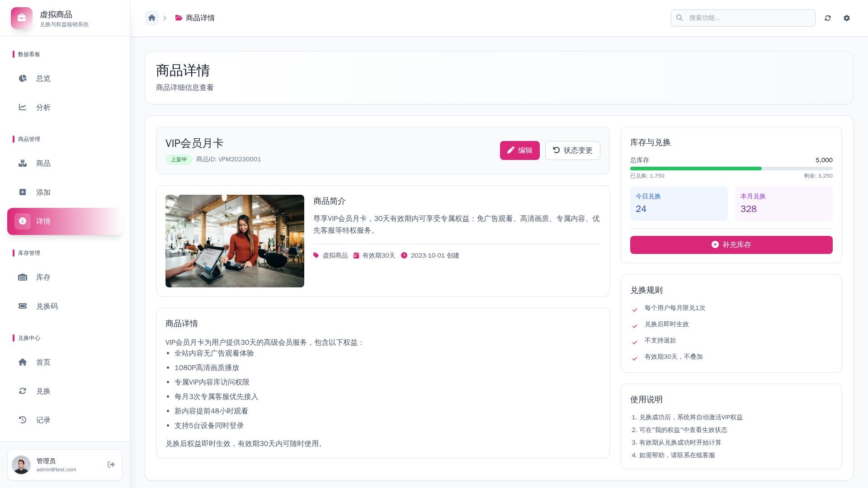868x488 pixels.
Task: Open the settings gear icon
Action: [847, 18]
